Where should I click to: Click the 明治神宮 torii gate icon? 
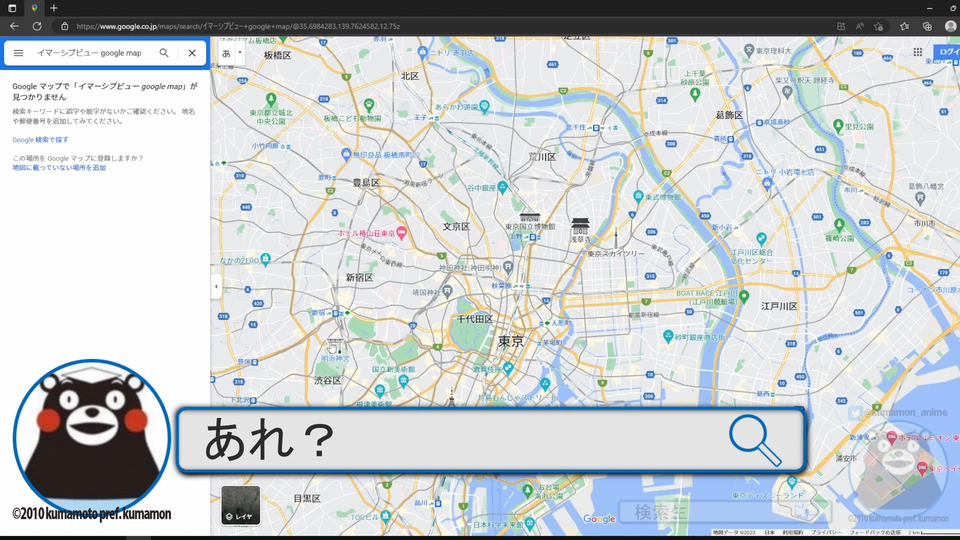click(334, 346)
